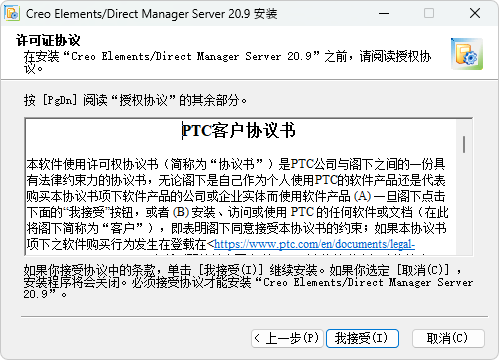Go back with 上一步(P) button
Viewport: 499px width, 360px height.
[x=287, y=338]
